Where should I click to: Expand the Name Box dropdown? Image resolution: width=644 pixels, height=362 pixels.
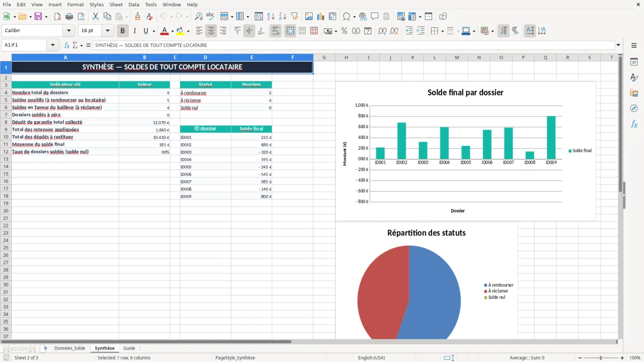click(x=53, y=46)
